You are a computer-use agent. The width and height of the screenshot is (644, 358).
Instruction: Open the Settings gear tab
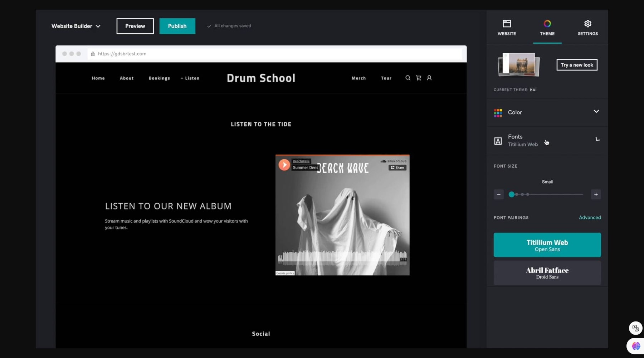[587, 27]
